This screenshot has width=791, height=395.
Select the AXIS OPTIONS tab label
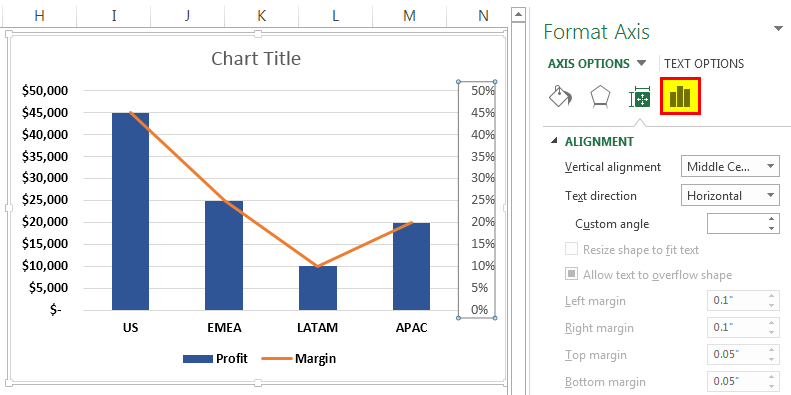pyautogui.click(x=589, y=64)
